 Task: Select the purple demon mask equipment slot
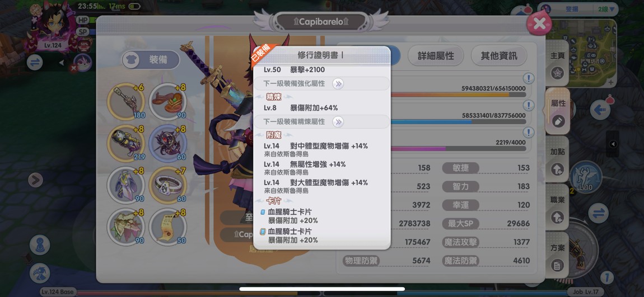(167, 143)
